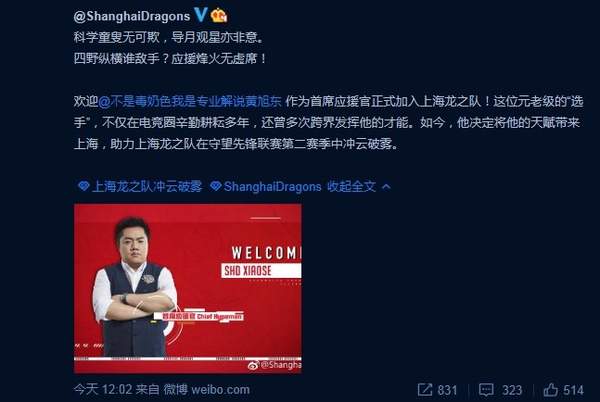The image size is (600, 402).
Task: Open the mentioned user 黄旭东 profile link
Action: [190, 101]
